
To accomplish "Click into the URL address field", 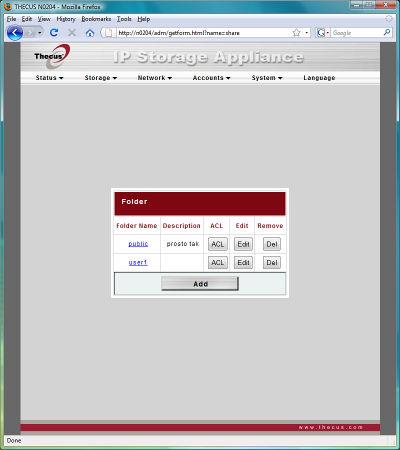I will tap(203, 33).
